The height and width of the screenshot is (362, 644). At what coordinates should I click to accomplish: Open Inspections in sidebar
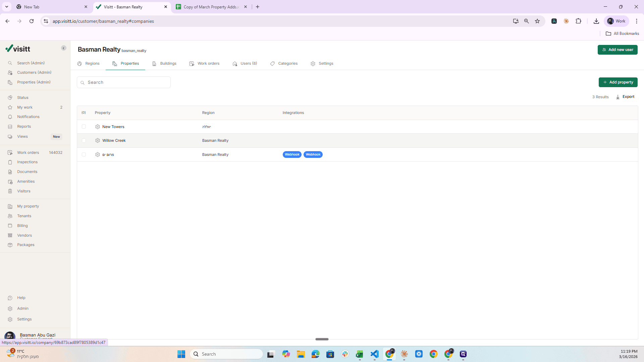27,162
